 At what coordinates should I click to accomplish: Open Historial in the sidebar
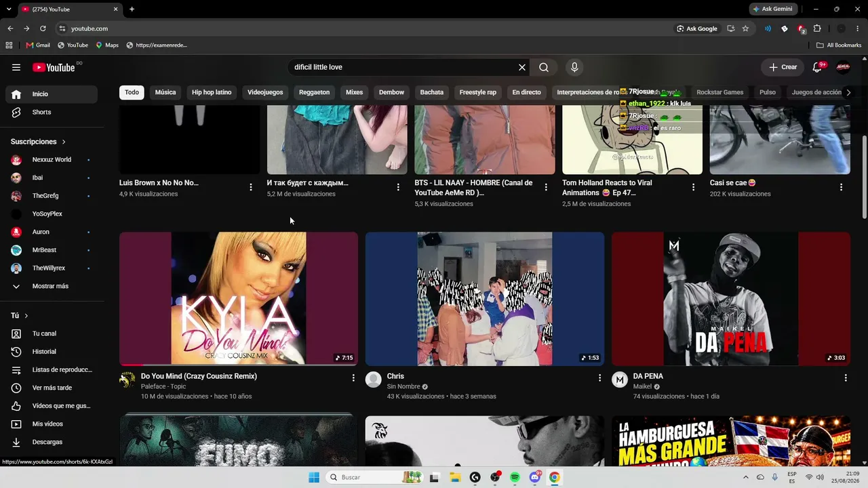pos(52,352)
